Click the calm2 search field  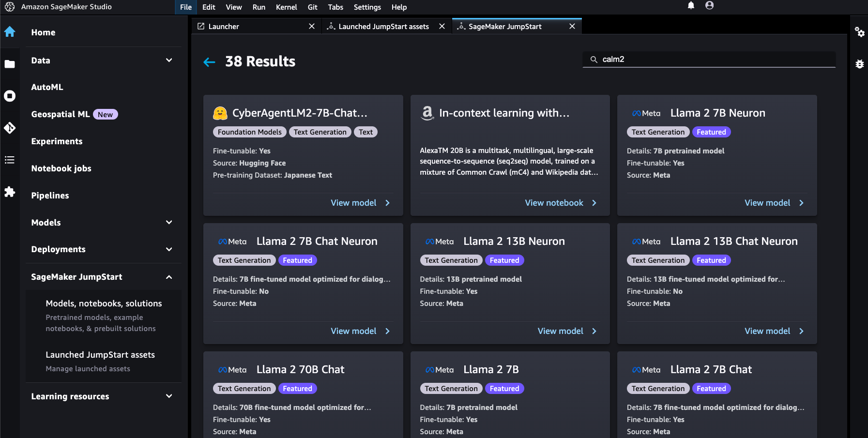(x=709, y=60)
